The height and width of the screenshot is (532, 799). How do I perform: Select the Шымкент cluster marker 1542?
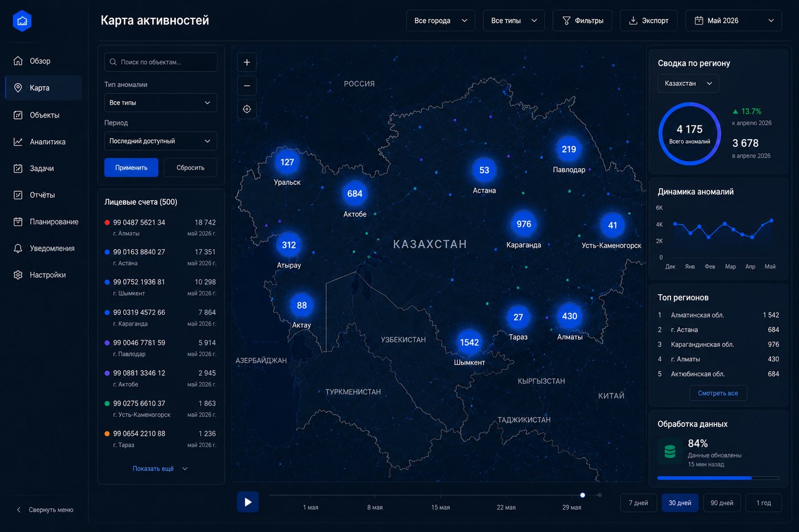point(469,342)
